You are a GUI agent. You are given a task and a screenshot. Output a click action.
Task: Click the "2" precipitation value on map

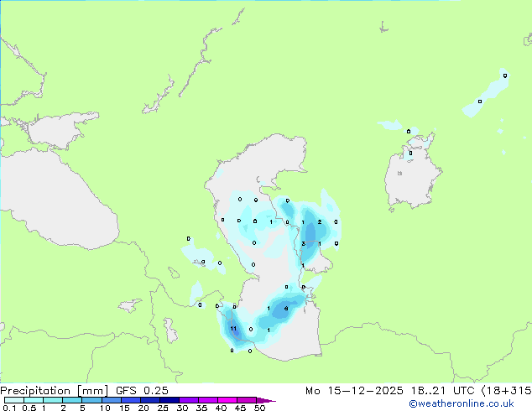click(x=320, y=222)
